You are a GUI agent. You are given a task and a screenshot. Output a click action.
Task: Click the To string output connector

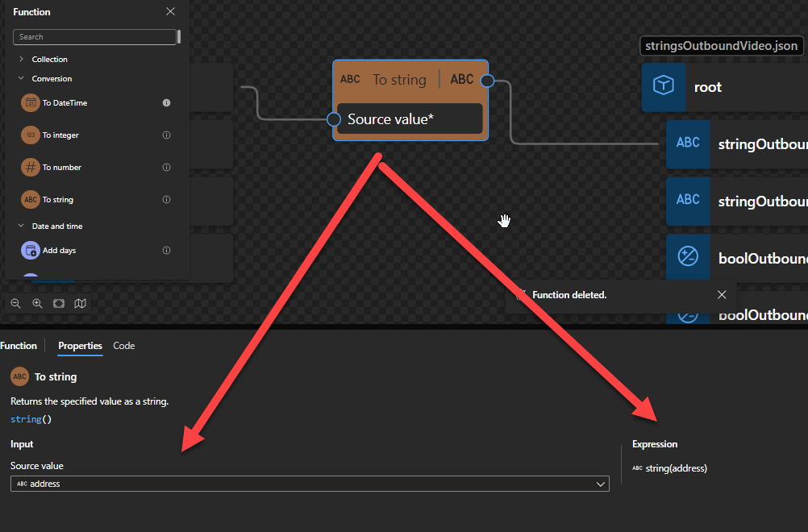(x=486, y=80)
